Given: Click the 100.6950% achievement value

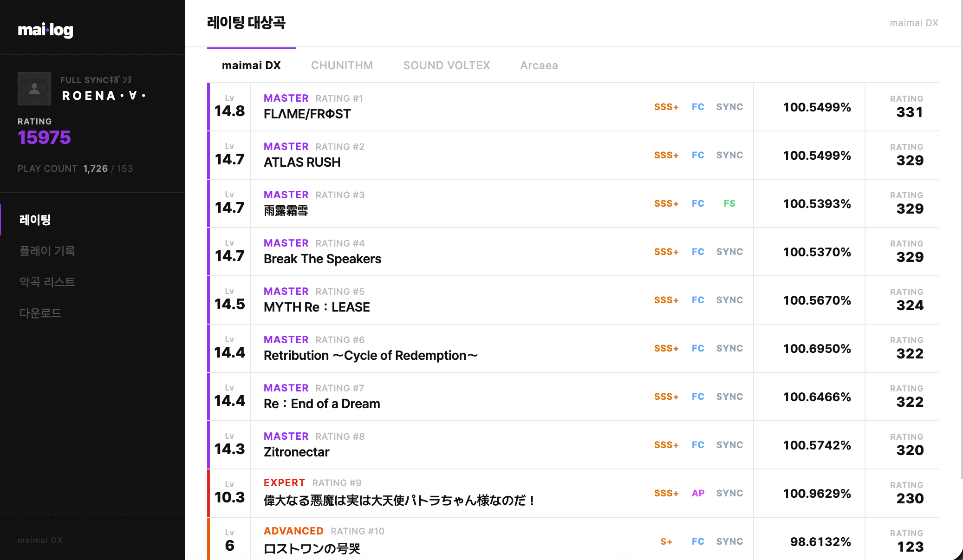Looking at the screenshot, I should coord(817,348).
